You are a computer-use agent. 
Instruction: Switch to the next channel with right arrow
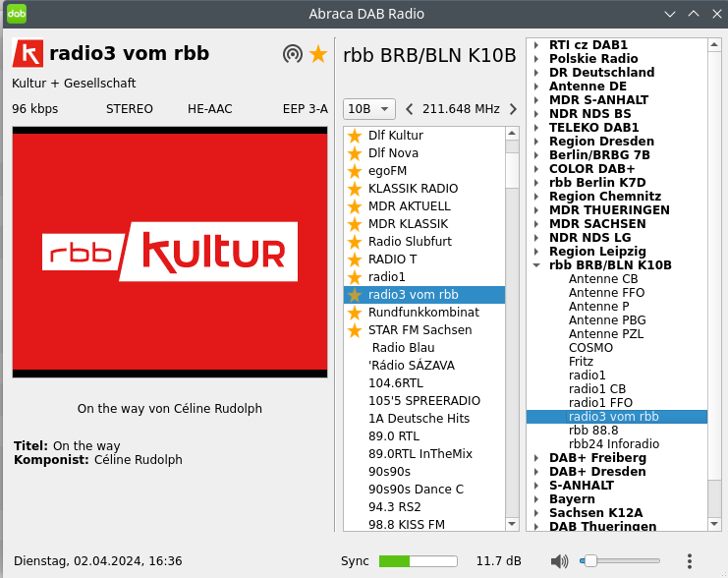[513, 109]
